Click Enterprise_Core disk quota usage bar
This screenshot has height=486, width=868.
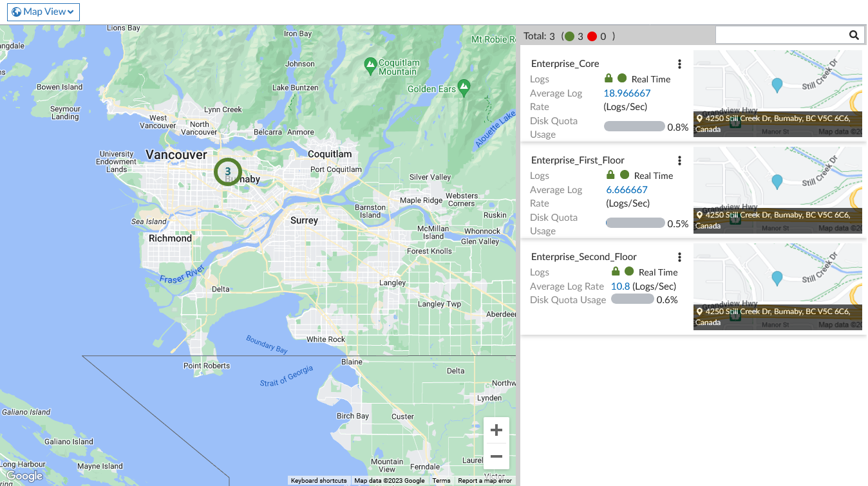pyautogui.click(x=634, y=127)
